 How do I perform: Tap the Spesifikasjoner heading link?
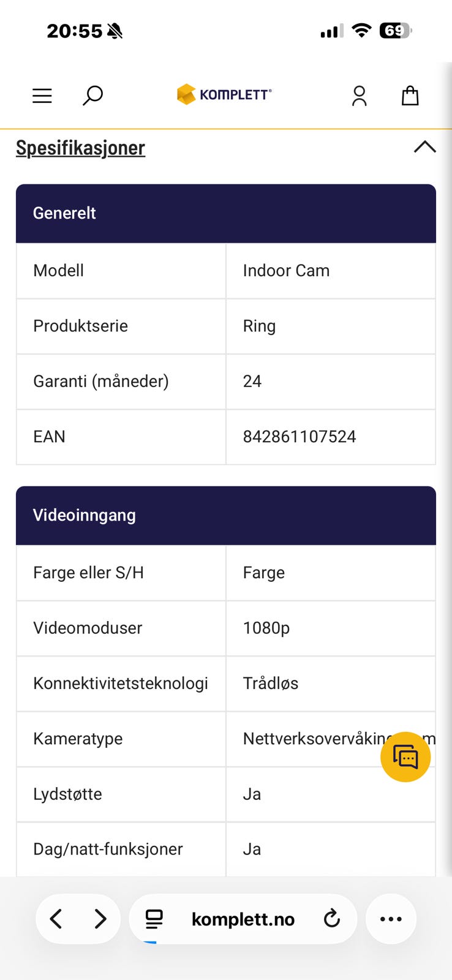point(80,148)
